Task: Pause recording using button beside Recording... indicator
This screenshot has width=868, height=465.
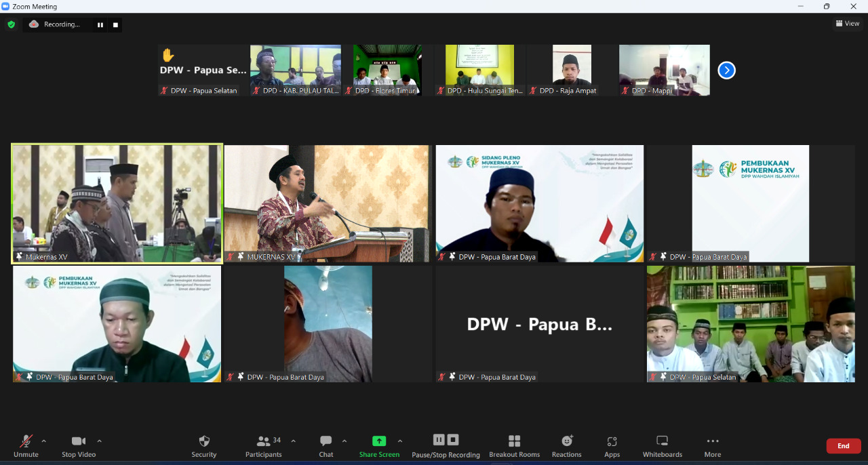Action: pos(100,25)
